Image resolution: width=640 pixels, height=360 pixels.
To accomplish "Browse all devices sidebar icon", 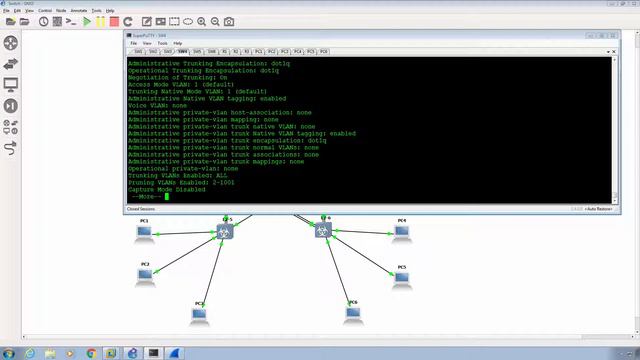I will pyautogui.click(x=11, y=127).
